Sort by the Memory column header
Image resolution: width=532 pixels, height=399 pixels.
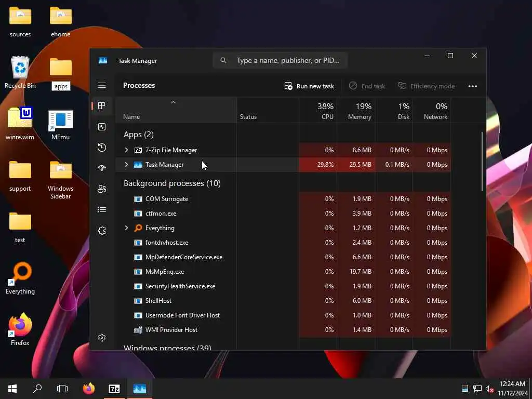tap(356, 110)
